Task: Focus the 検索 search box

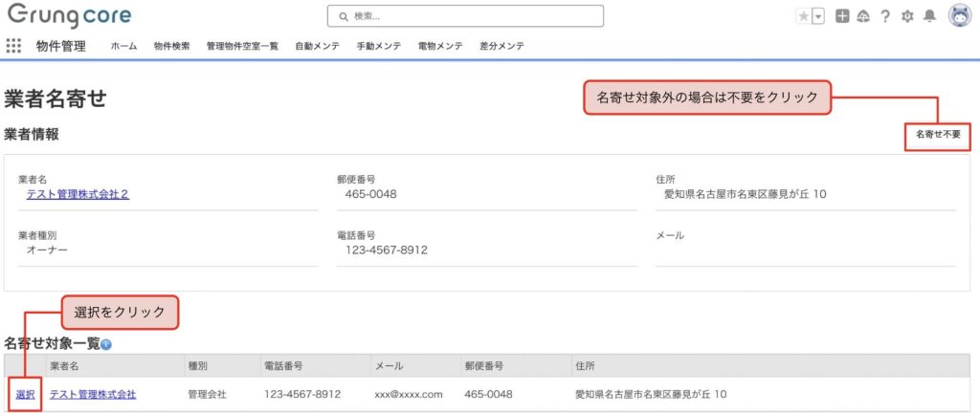Action: pos(465,16)
